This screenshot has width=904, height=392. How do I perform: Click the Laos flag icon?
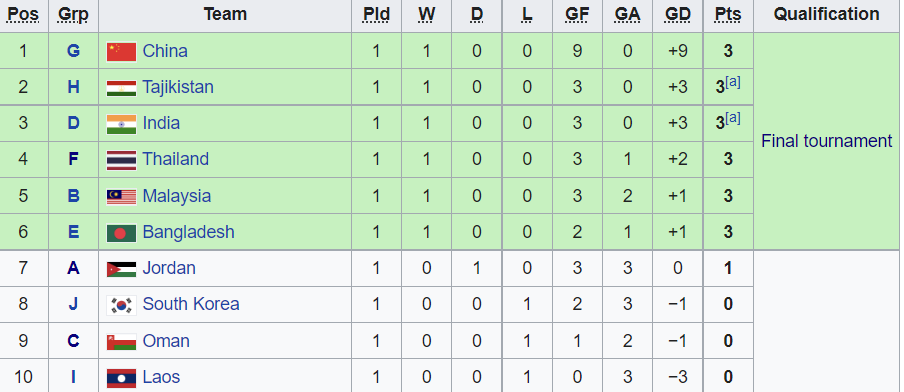(x=121, y=378)
